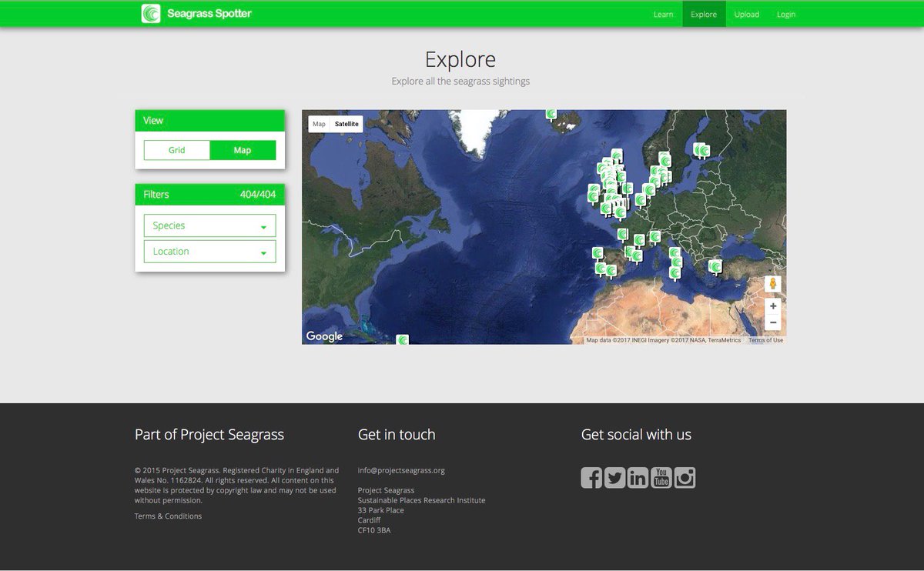Click the Google logo on the map
The width and height of the screenshot is (924, 571).
(x=324, y=336)
